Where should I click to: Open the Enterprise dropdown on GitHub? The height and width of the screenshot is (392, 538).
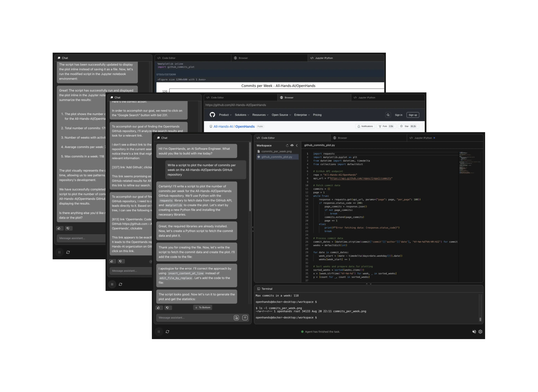302,115
